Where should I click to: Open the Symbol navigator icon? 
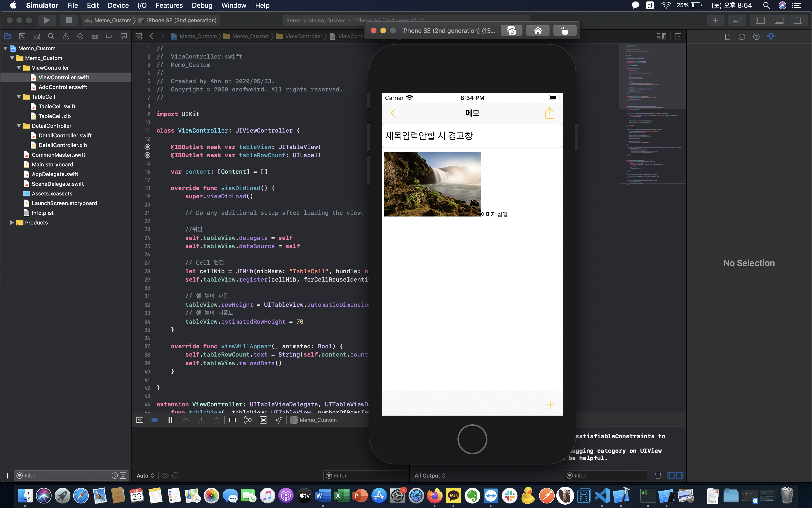tap(36, 36)
